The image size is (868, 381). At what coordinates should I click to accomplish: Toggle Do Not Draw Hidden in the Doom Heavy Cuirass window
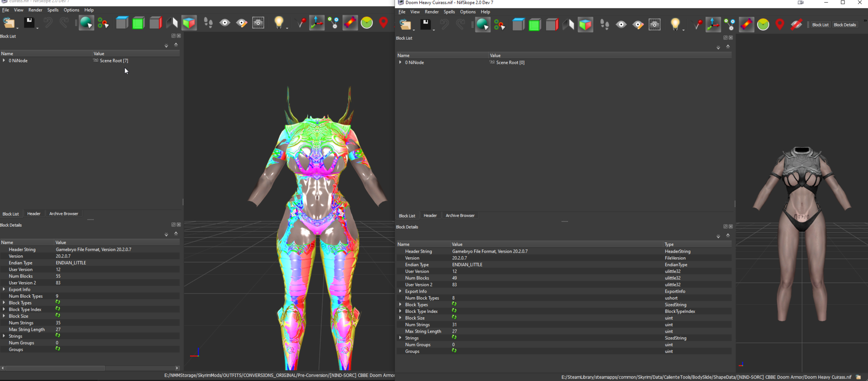pos(796,24)
